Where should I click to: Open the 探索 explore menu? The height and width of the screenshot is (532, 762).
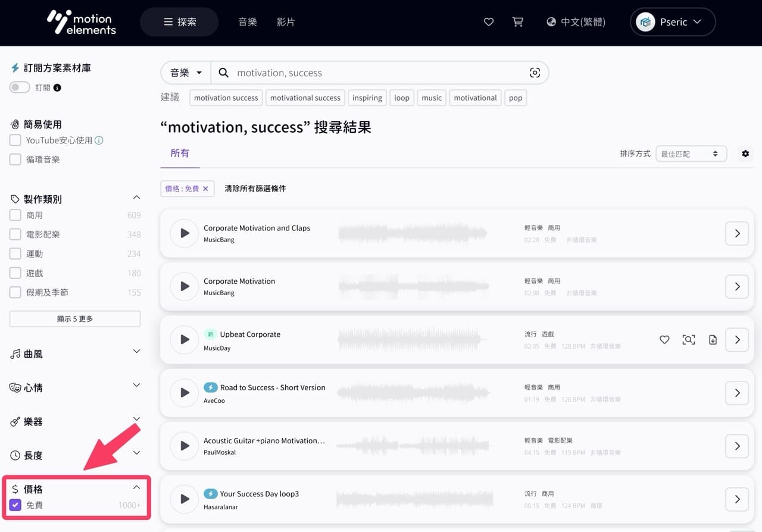[x=179, y=22]
